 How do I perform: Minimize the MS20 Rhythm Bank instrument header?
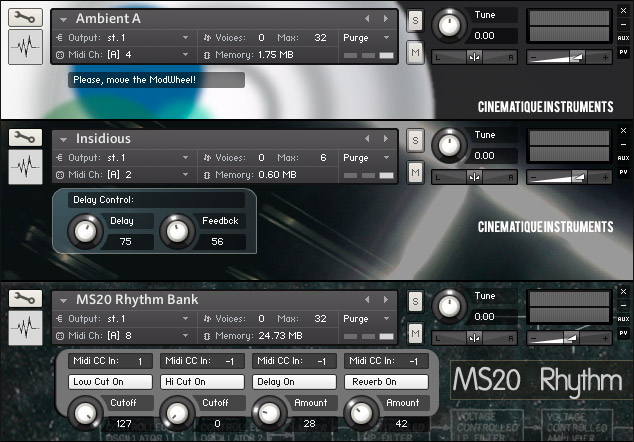tap(623, 305)
